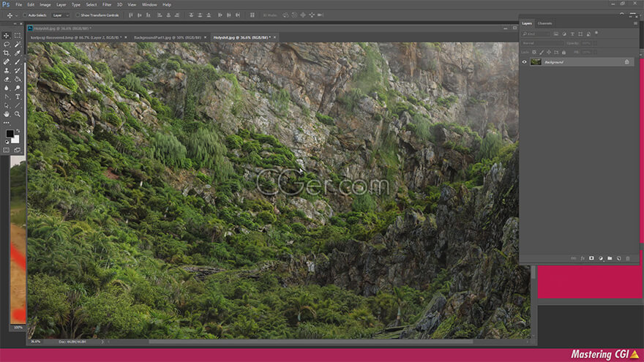Click Align top edges in options bar
This screenshot has height=362, width=644.
130,15
